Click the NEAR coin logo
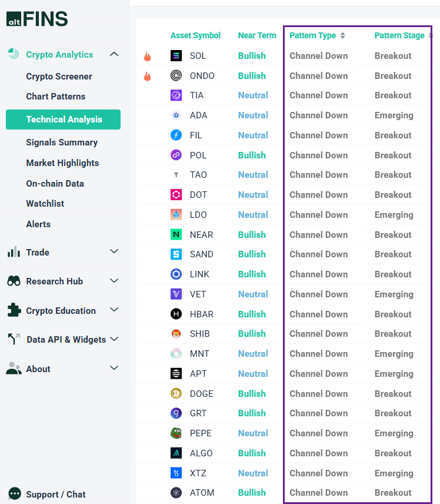This screenshot has height=504, width=440. (176, 234)
